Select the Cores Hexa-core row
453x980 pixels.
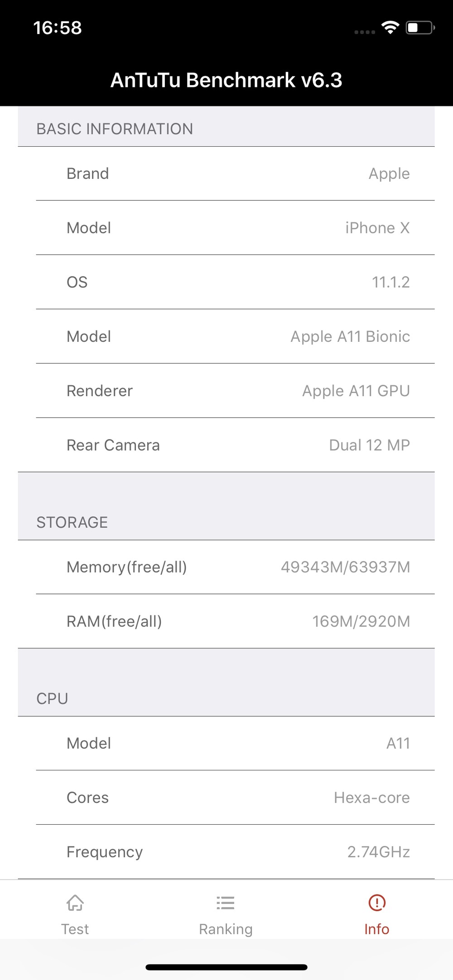pyautogui.click(x=236, y=798)
